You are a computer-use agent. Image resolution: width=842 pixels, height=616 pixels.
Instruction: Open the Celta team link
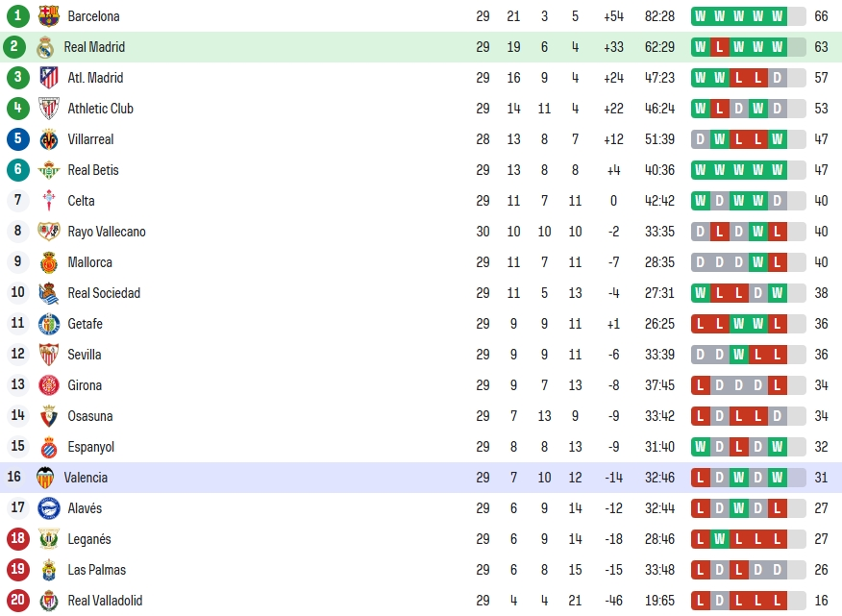click(81, 201)
